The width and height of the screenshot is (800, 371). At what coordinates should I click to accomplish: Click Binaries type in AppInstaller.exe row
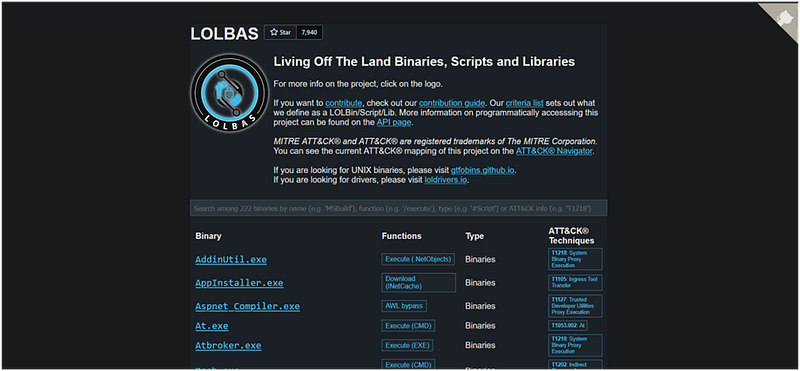pos(480,283)
